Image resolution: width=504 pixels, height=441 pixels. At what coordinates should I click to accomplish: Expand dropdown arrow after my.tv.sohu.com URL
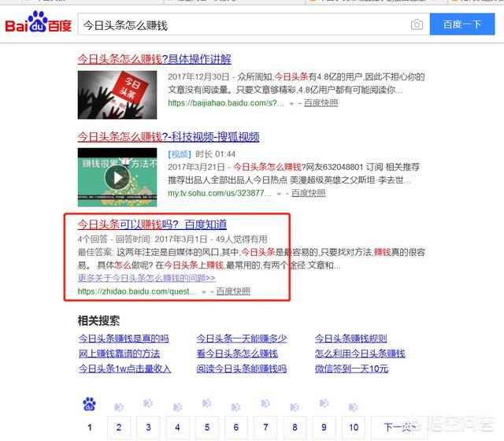pos(279,194)
